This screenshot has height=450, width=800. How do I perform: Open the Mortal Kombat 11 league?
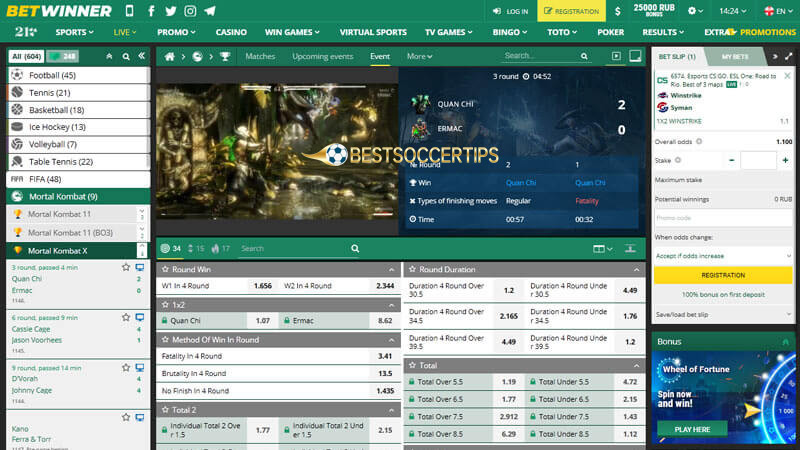click(x=72, y=214)
